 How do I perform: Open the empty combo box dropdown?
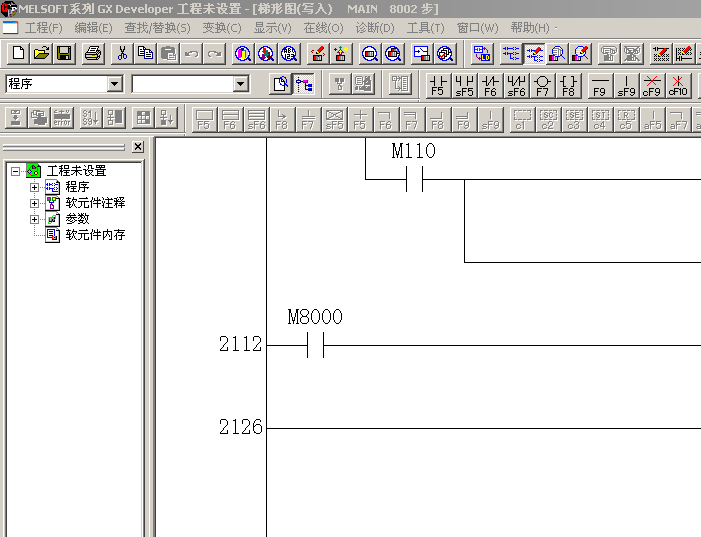tap(240, 85)
